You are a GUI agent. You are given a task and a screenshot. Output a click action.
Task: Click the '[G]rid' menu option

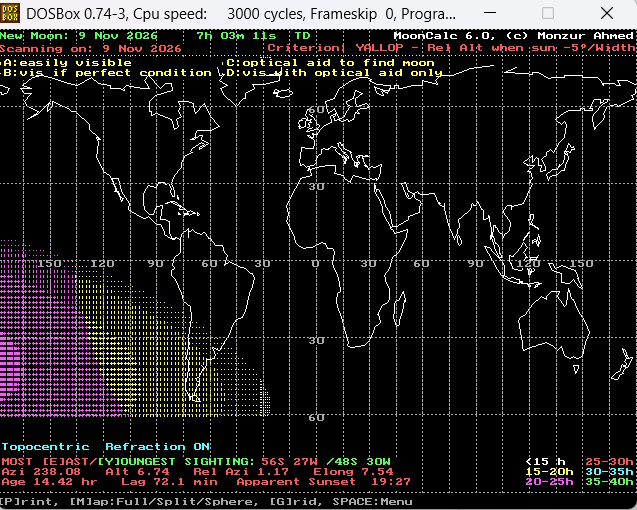[297, 502]
